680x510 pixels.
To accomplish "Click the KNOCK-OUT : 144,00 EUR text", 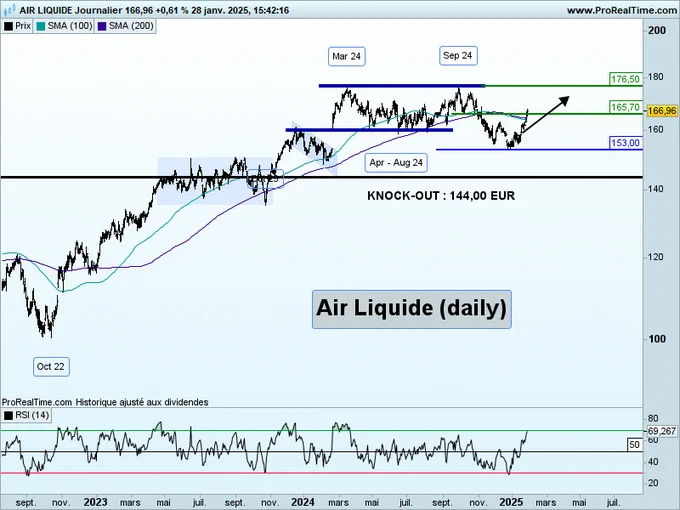I will 441,196.
